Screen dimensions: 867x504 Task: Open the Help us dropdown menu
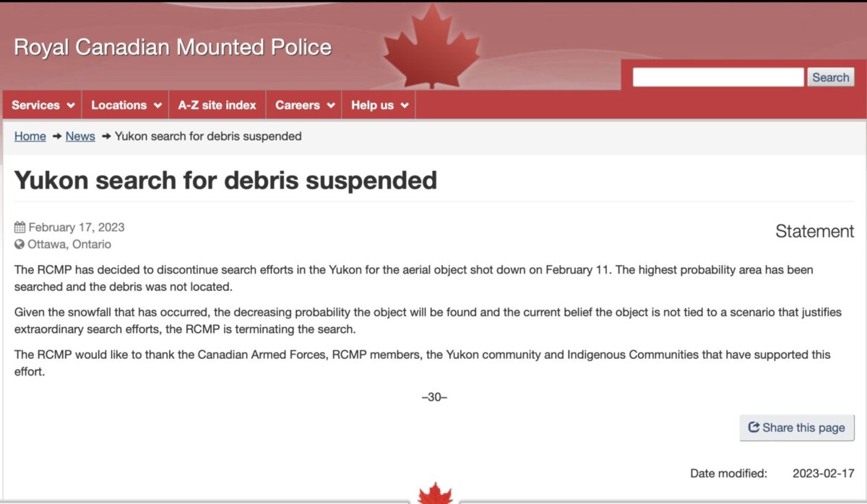click(x=379, y=105)
